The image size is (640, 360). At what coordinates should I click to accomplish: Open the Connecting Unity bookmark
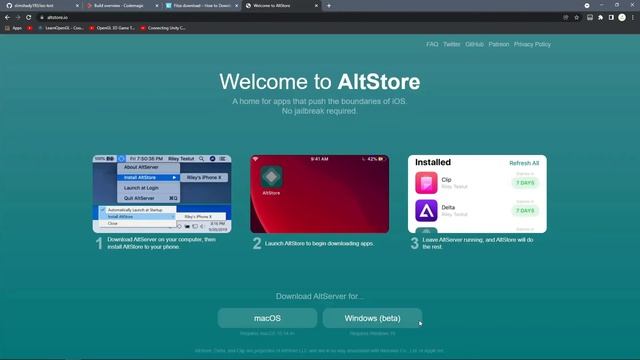(x=163, y=28)
